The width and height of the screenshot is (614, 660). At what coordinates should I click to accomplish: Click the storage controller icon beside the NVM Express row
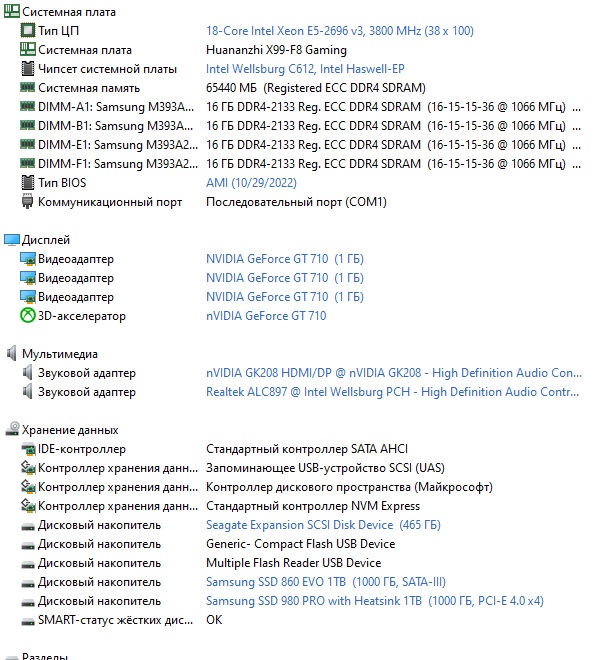click(28, 505)
